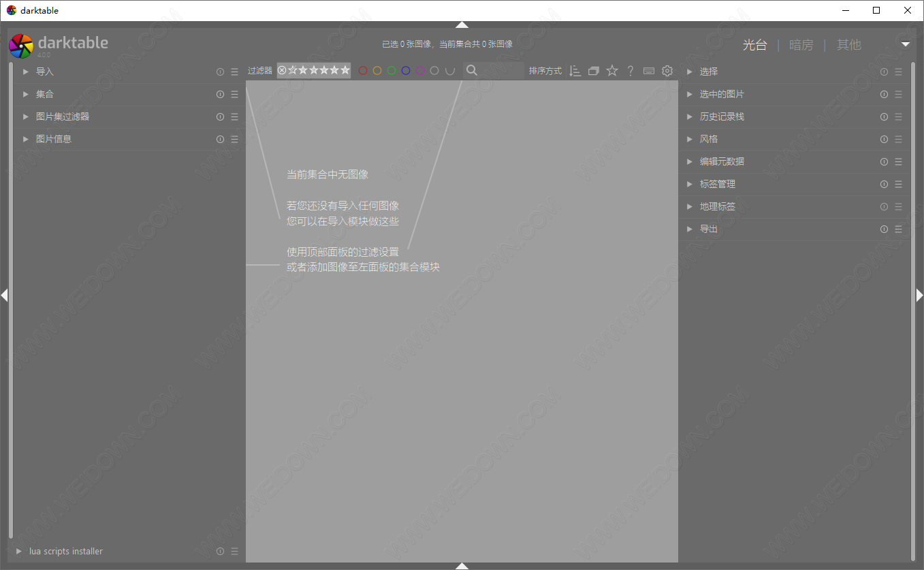Viewport: 924px width, 570px height.
Task: Toggle grouped images icon in top toolbar
Action: coord(594,71)
